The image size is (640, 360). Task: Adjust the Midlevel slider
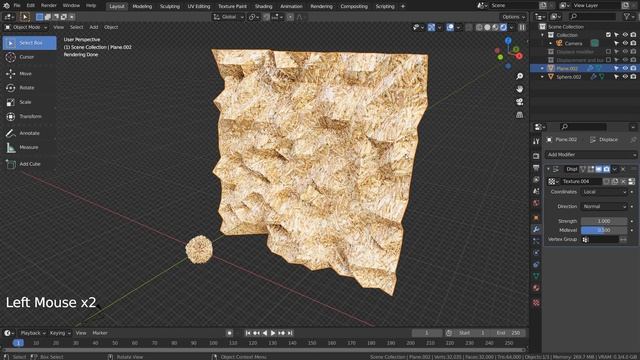coord(604,230)
